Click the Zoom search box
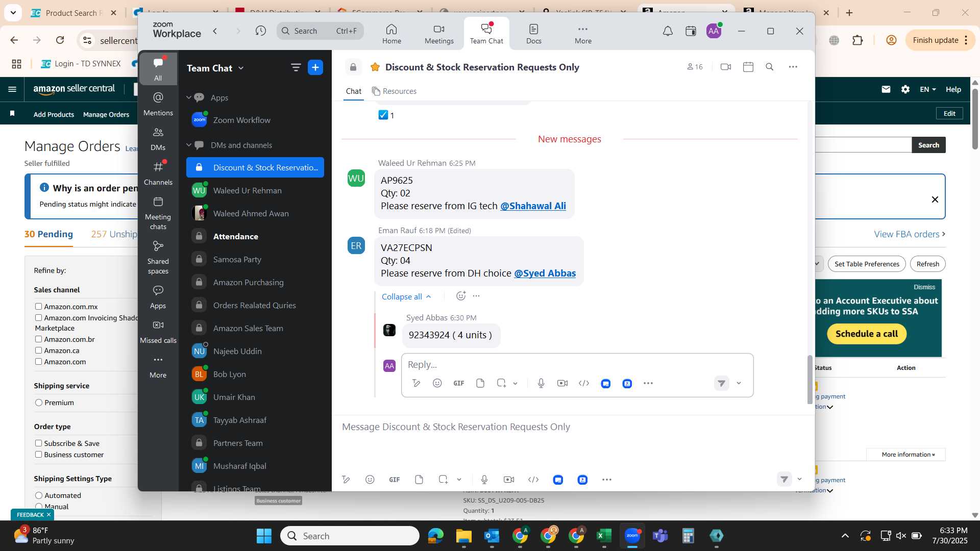The image size is (980, 551). pyautogui.click(x=320, y=31)
